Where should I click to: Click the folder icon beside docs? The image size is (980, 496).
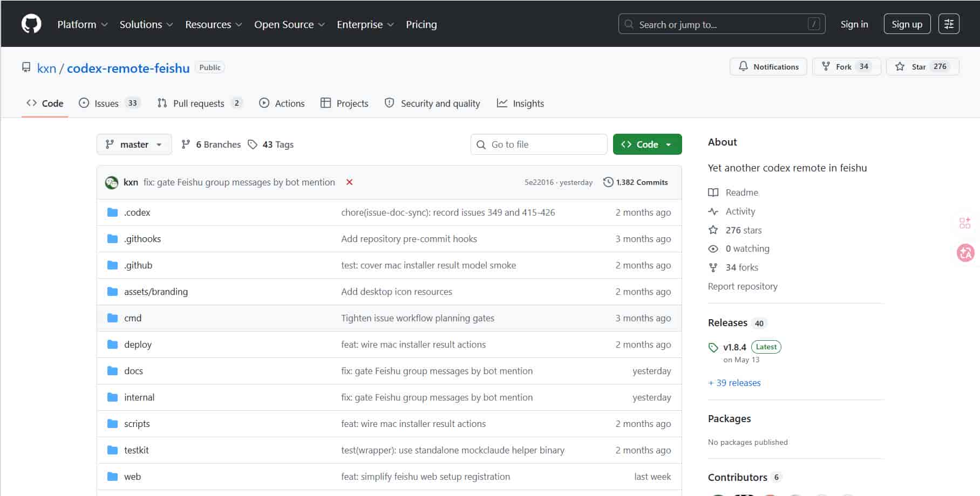point(112,371)
